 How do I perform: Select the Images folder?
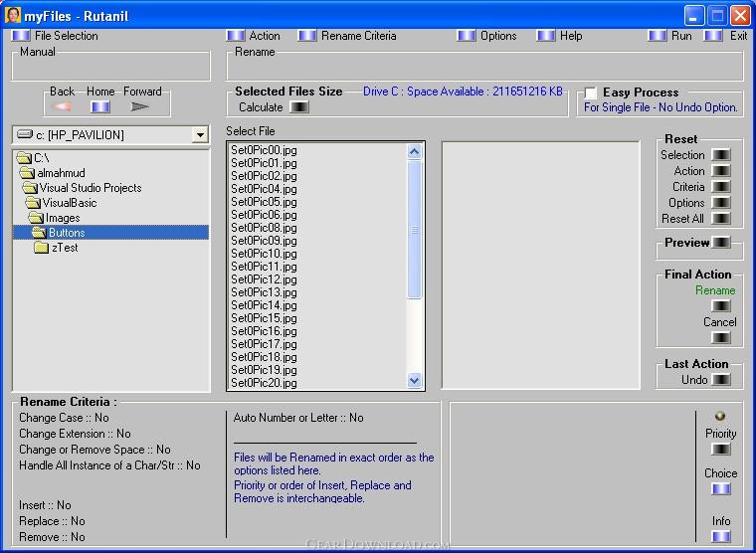(x=54, y=218)
